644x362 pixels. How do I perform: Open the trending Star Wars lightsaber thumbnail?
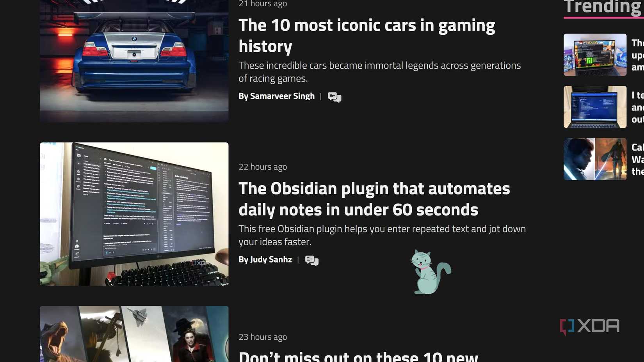pos(595,159)
